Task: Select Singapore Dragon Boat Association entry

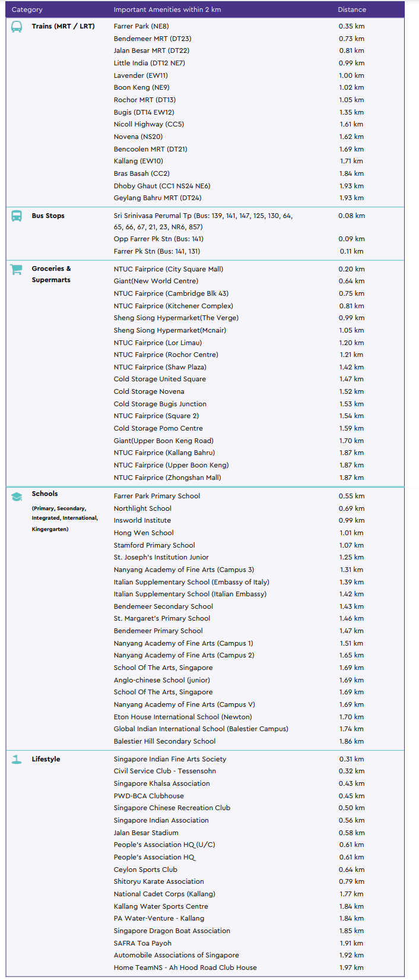Action: pyautogui.click(x=172, y=931)
